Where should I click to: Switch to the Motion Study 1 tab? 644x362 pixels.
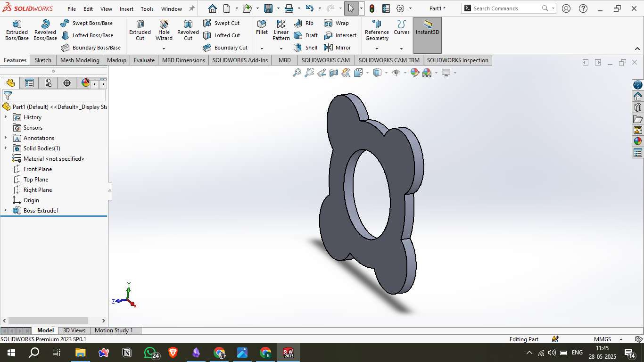pyautogui.click(x=114, y=330)
